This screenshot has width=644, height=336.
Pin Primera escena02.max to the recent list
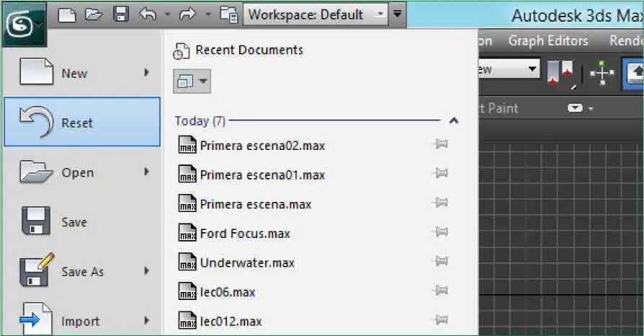coord(440,144)
